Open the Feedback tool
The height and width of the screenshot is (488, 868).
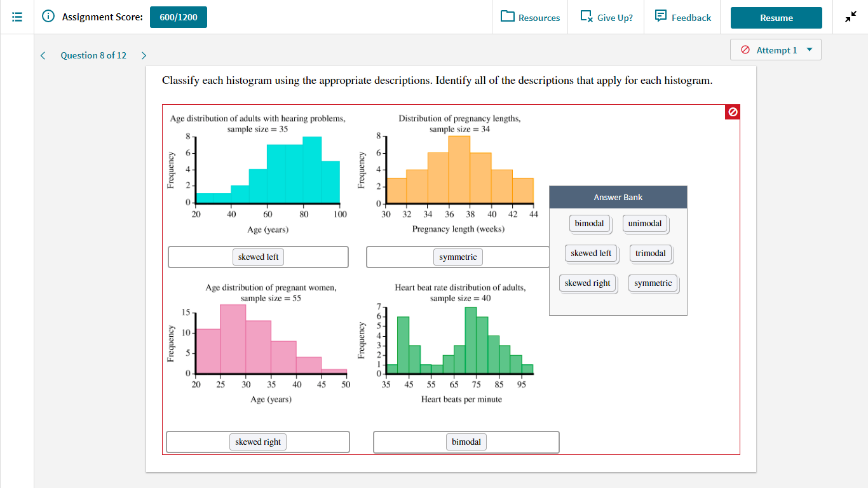click(662, 17)
